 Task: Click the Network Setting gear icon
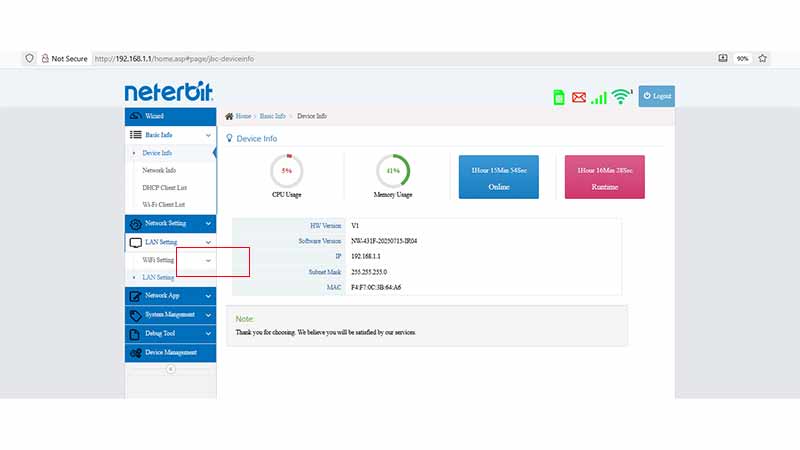click(135, 224)
